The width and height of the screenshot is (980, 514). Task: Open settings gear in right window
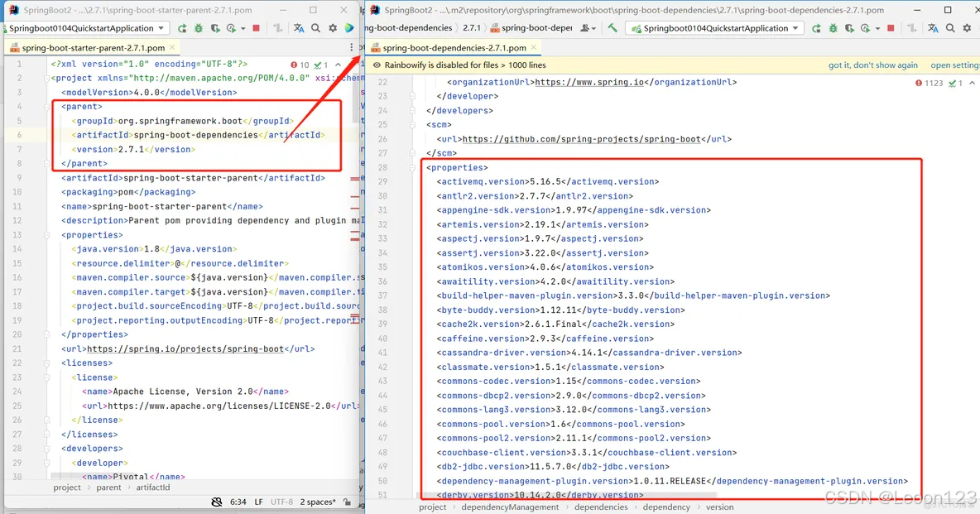(x=967, y=28)
